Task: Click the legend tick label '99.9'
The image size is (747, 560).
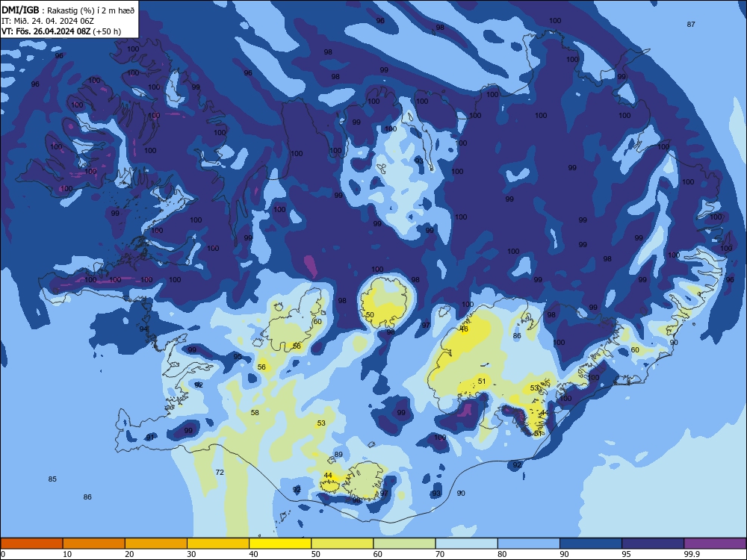Action: [x=692, y=554]
